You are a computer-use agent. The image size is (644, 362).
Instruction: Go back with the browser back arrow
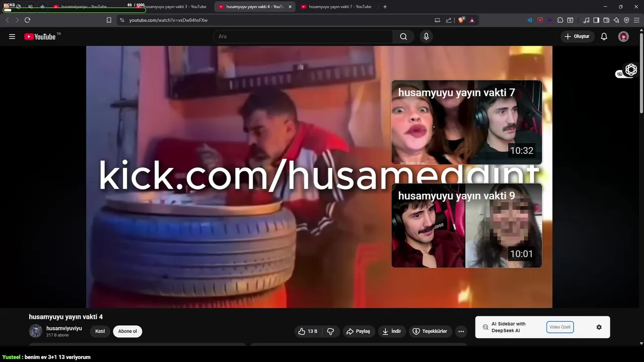pos(7,20)
